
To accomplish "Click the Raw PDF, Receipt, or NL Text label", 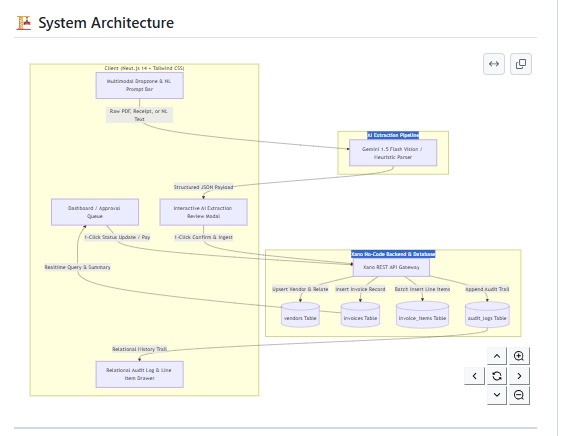I will (139, 115).
